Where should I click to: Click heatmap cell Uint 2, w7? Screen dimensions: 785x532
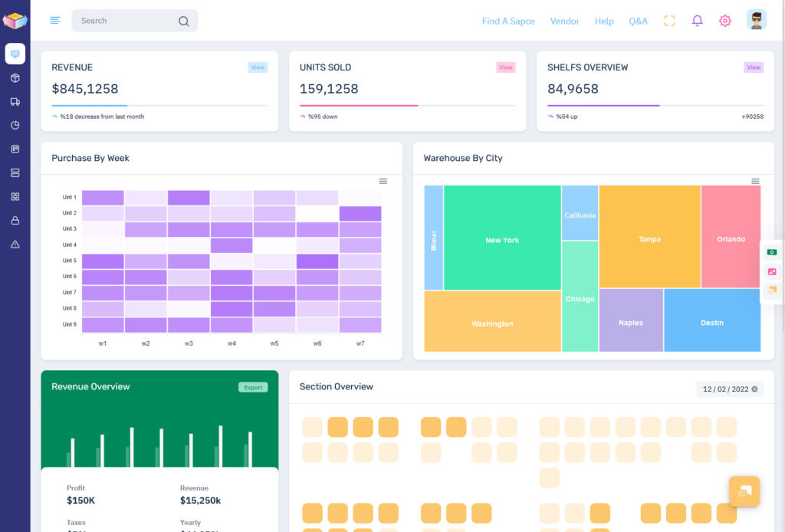tap(360, 214)
